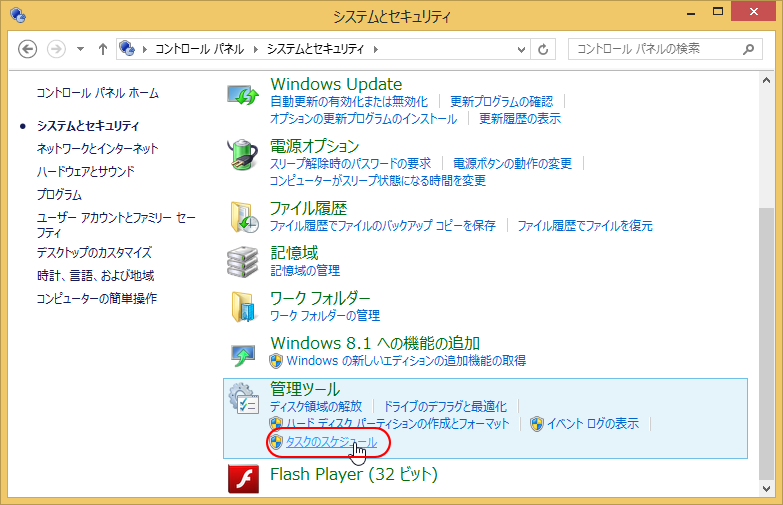Screen dimensions: 783x505
Task: Open the Windows Update heading
Action: pos(336,84)
